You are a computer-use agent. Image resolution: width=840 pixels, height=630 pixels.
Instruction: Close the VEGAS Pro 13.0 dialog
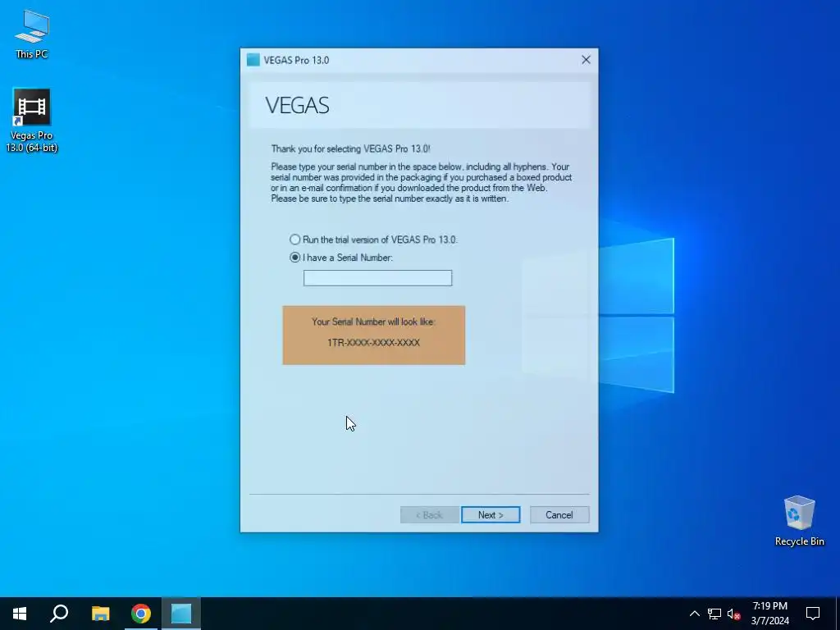pos(586,60)
